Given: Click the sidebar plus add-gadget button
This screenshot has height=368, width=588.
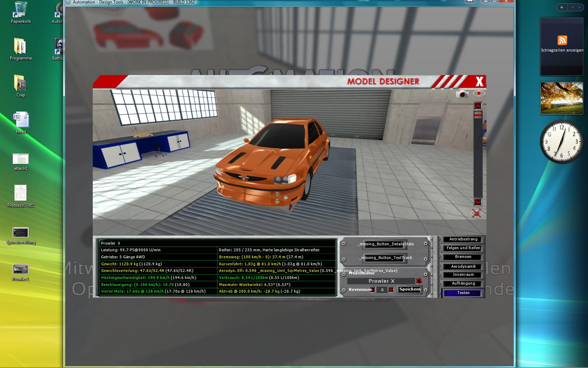Looking at the screenshot, I should point(561,7).
